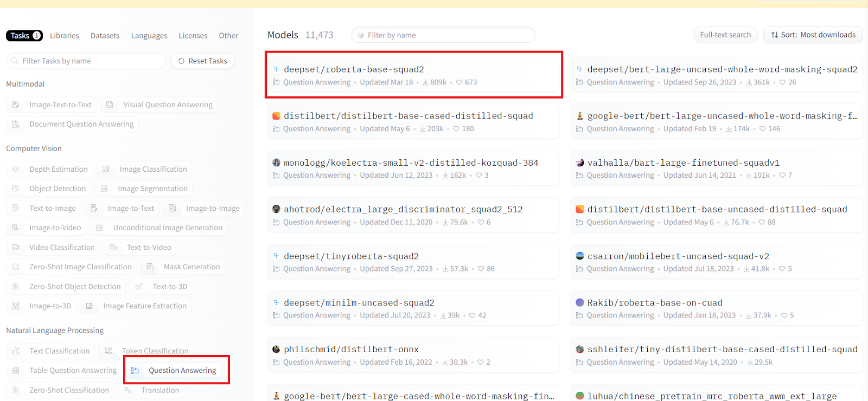Toggle the Document Question Answering task filter
The height and width of the screenshot is (401, 868).
tap(73, 124)
